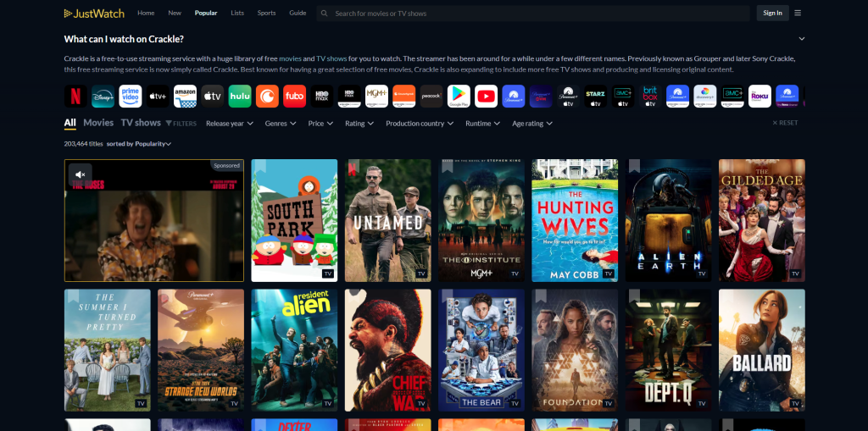Toggle watchlist bookmark on South Park poster
Image resolution: width=868 pixels, height=431 pixels.
point(260,167)
